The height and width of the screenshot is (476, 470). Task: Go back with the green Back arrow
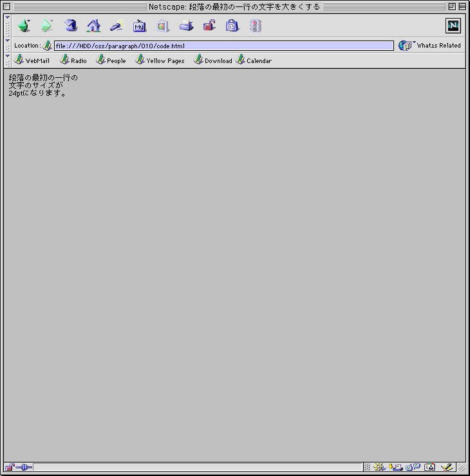[x=24, y=26]
